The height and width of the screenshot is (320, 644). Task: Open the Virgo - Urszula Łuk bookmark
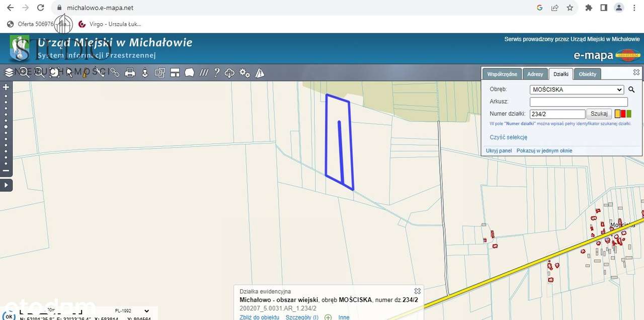110,24
